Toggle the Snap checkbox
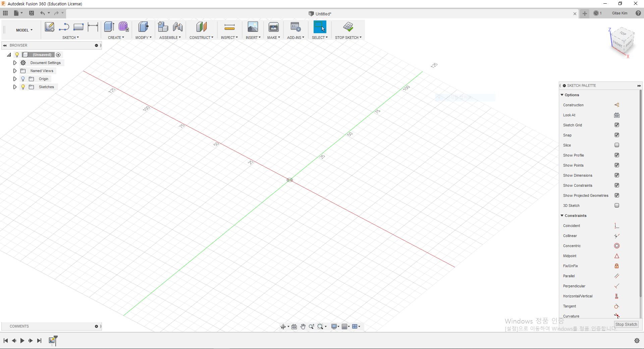This screenshot has height=349, width=644. (616, 135)
